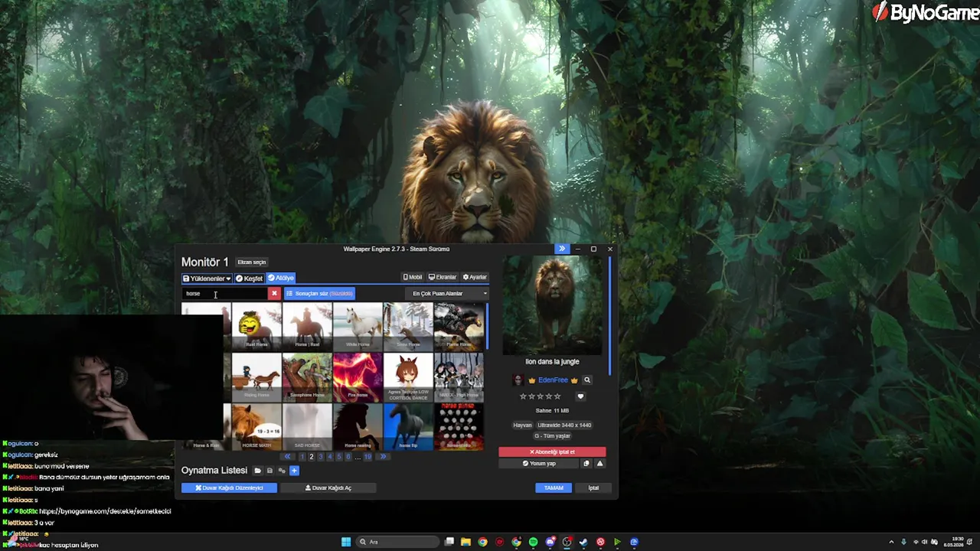980x551 pixels.
Task: Click the lion preview image in side panel
Action: click(552, 305)
